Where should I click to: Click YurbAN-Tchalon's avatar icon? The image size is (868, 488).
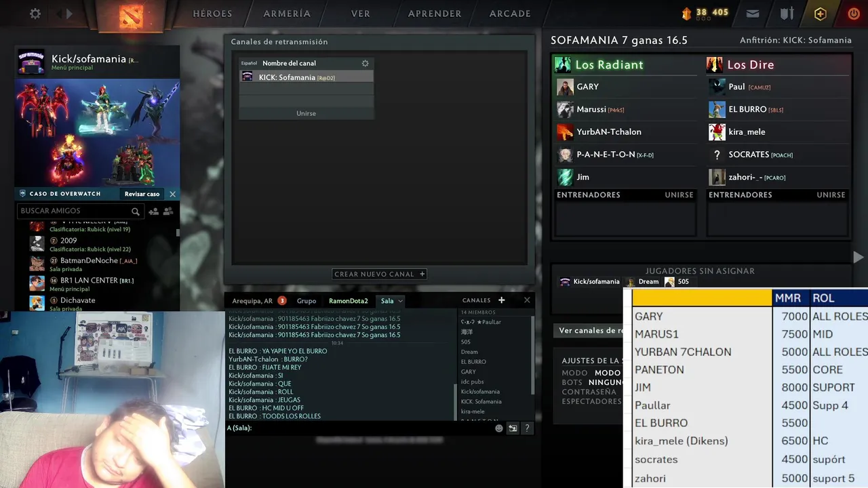click(565, 131)
